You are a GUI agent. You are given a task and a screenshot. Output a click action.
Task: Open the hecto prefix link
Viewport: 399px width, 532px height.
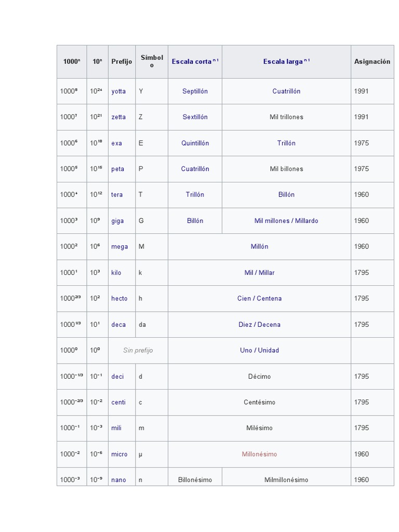pos(119,299)
